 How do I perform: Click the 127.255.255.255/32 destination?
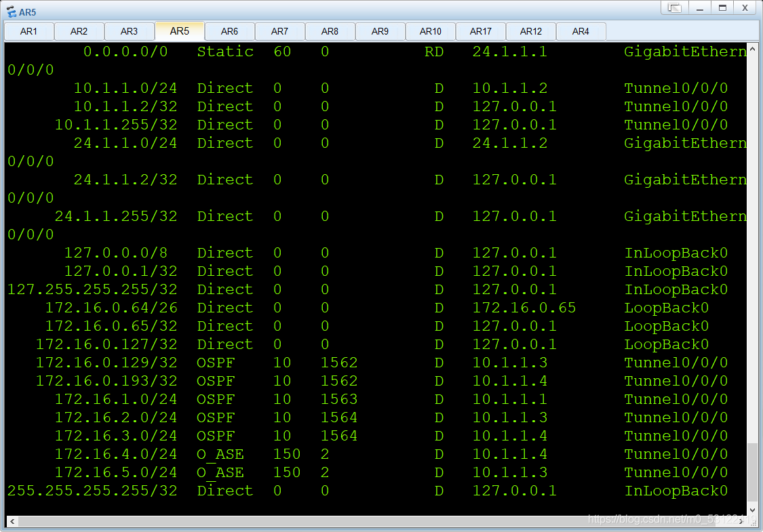pyautogui.click(x=92, y=289)
